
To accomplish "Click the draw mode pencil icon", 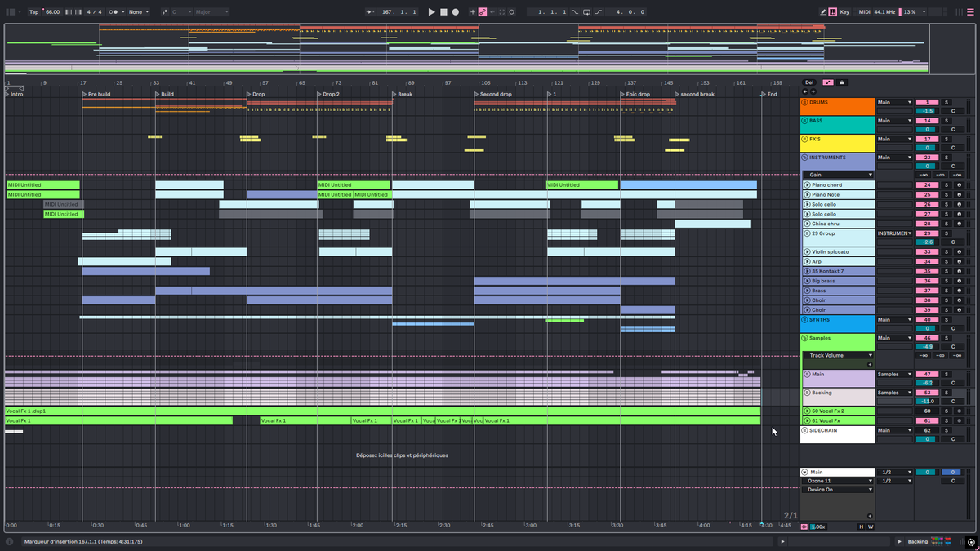I will (x=823, y=12).
